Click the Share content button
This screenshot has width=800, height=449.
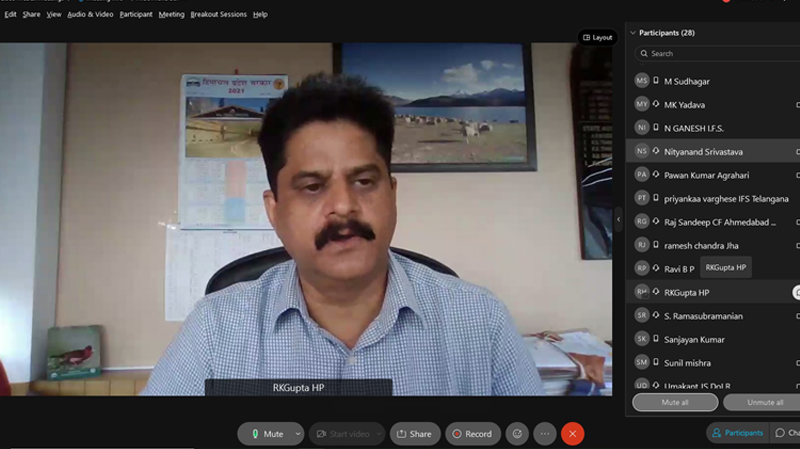(414, 434)
